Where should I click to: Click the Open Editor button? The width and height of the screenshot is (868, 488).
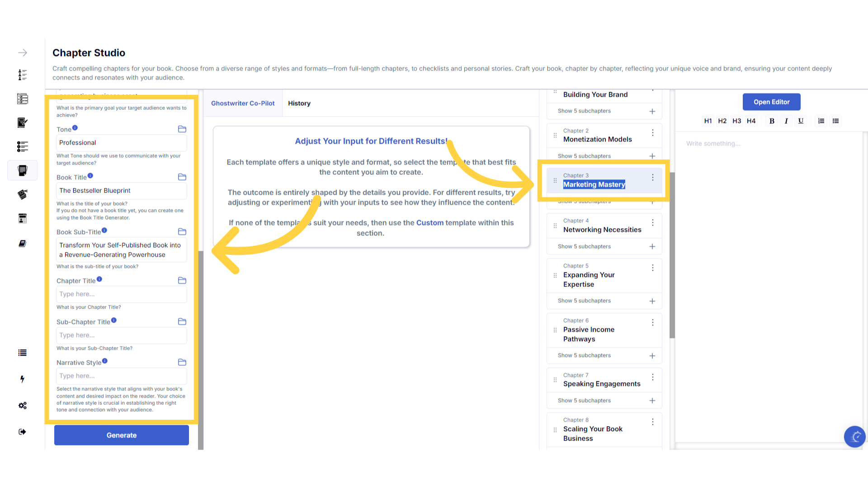pos(771,102)
